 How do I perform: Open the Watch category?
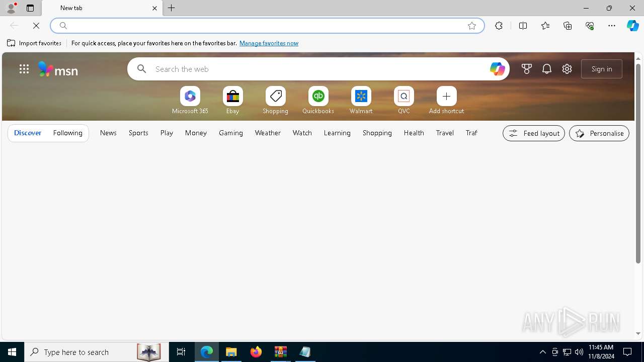(302, 133)
